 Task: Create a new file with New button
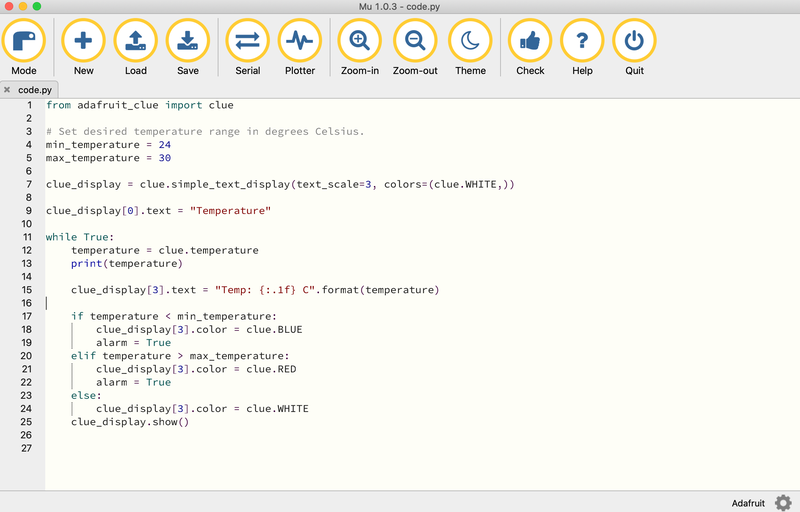(83, 41)
